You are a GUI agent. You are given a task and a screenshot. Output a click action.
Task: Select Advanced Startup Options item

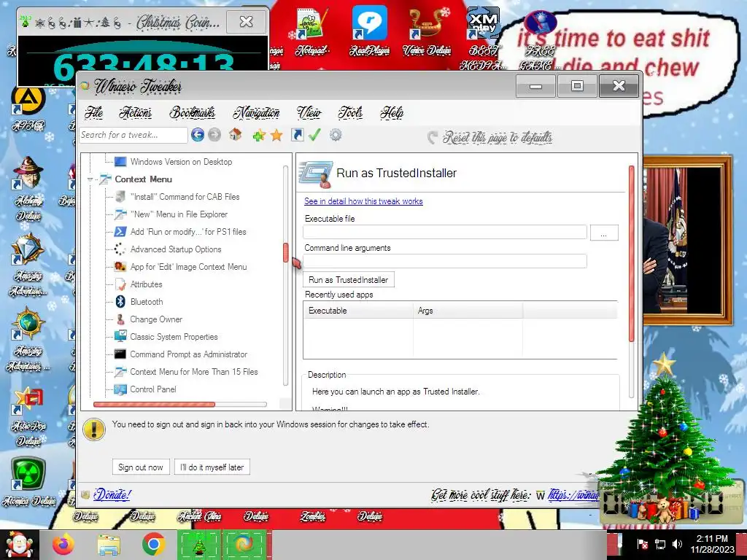[x=176, y=249]
